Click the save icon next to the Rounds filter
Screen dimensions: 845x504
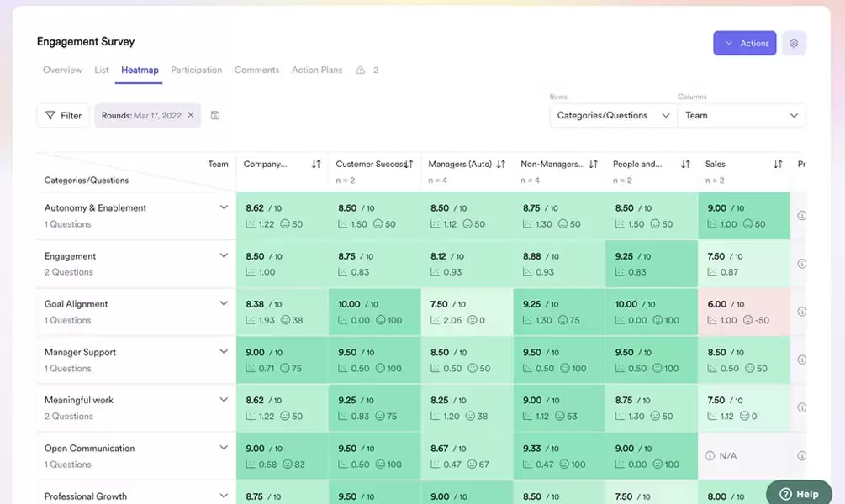click(x=215, y=115)
